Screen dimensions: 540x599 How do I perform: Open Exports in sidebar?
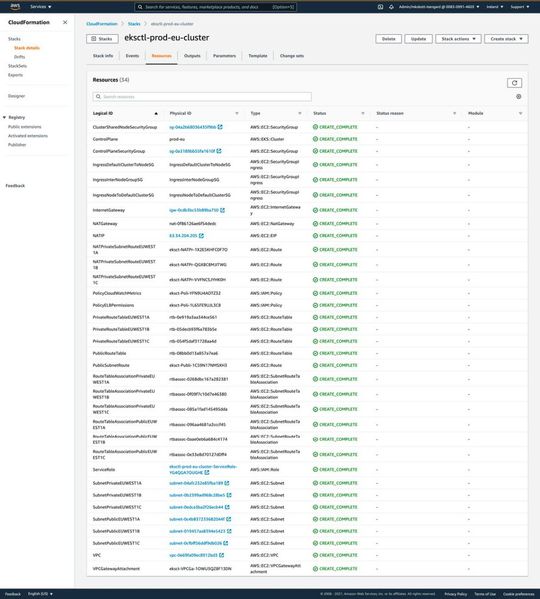(15, 75)
